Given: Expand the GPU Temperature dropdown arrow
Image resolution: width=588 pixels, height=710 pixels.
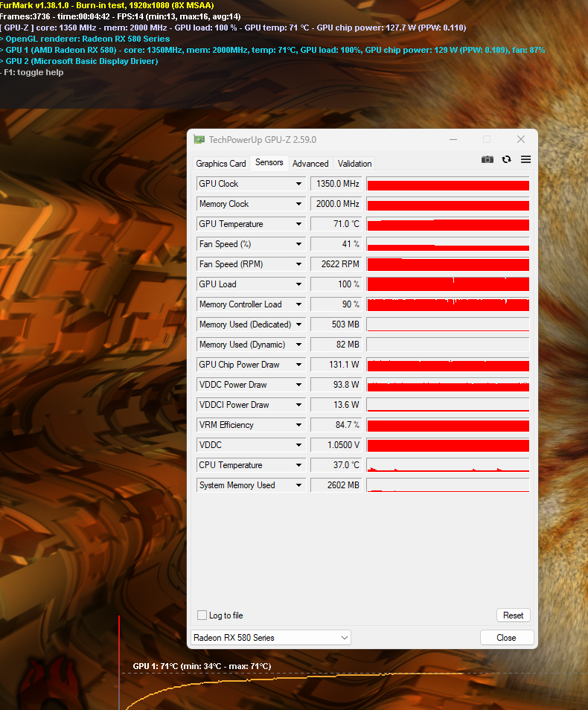Looking at the screenshot, I should [x=298, y=224].
